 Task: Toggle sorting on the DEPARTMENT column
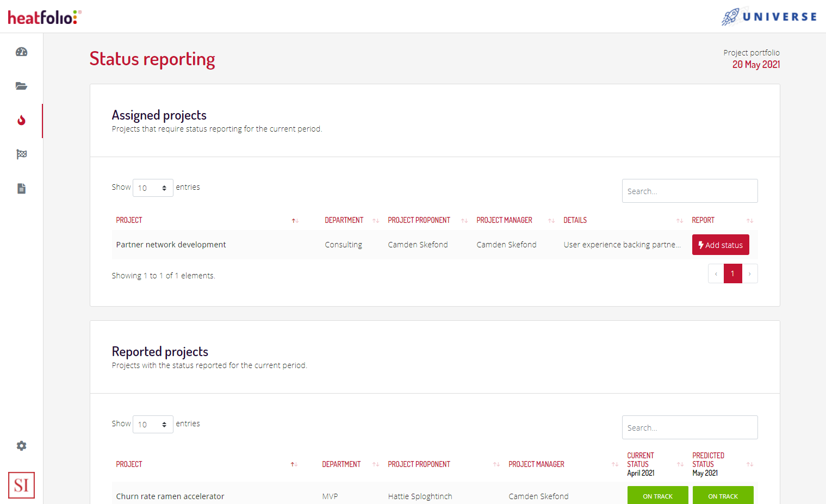tap(375, 220)
